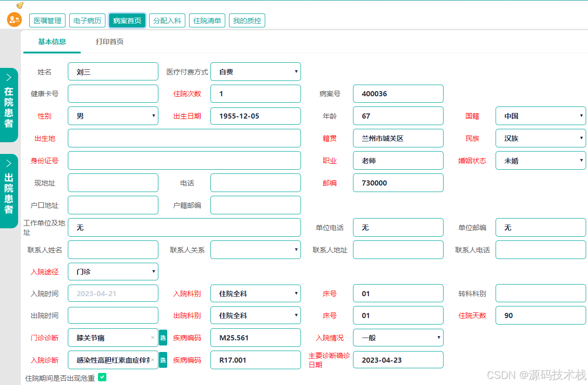Click the empty 户籍邮编 input field

(255, 205)
